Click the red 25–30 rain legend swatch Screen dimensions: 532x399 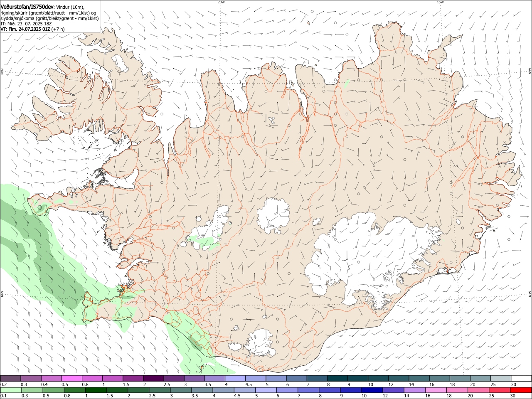[x=499, y=390]
